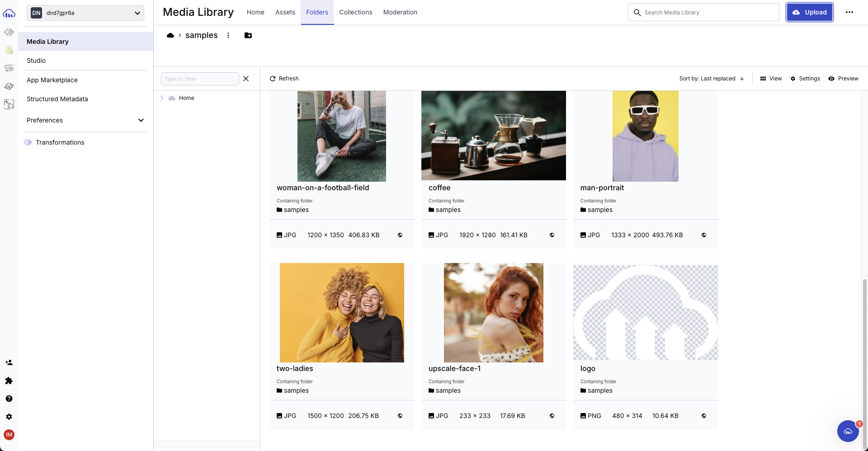Viewport: 868px width, 451px height.
Task: Toggle the grid View options
Action: click(x=770, y=78)
